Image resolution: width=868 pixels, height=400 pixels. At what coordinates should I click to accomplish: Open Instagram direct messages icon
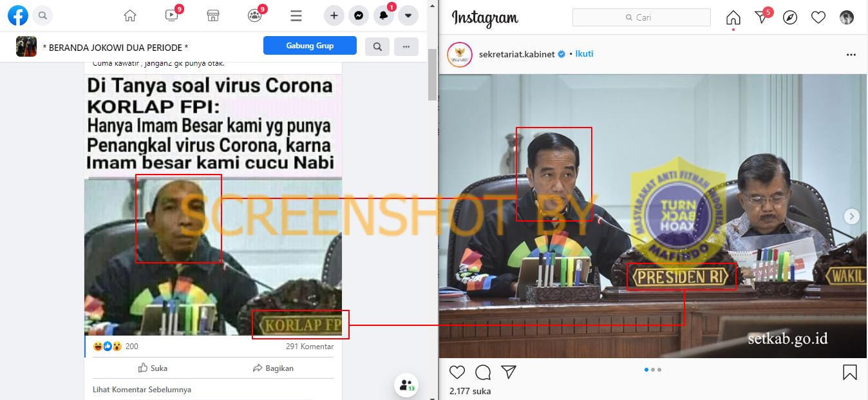click(762, 17)
